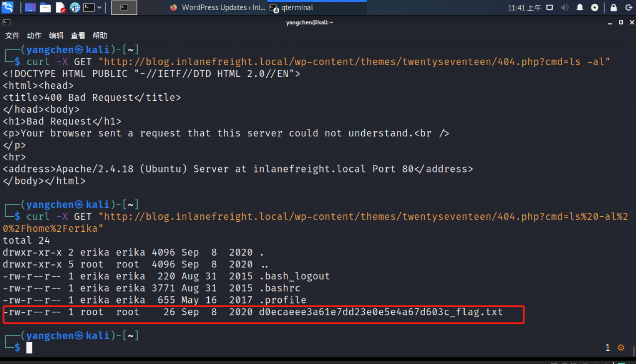Expand the terminal launcher dropdown arrow
636x364 pixels.
pyautogui.click(x=100, y=7)
